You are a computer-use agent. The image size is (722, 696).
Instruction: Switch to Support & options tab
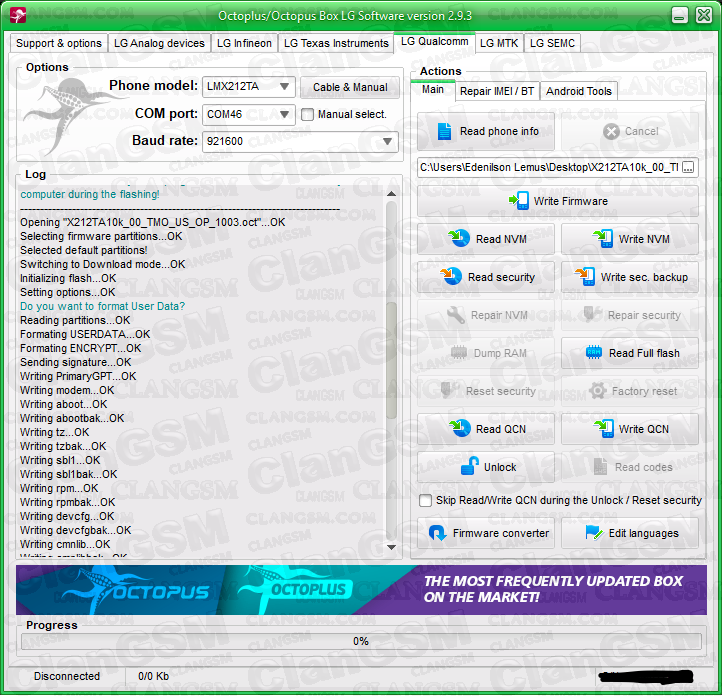(x=58, y=43)
